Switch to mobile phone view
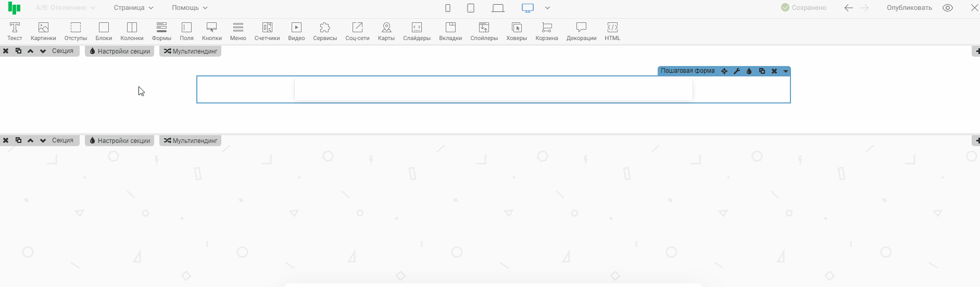 (447, 8)
